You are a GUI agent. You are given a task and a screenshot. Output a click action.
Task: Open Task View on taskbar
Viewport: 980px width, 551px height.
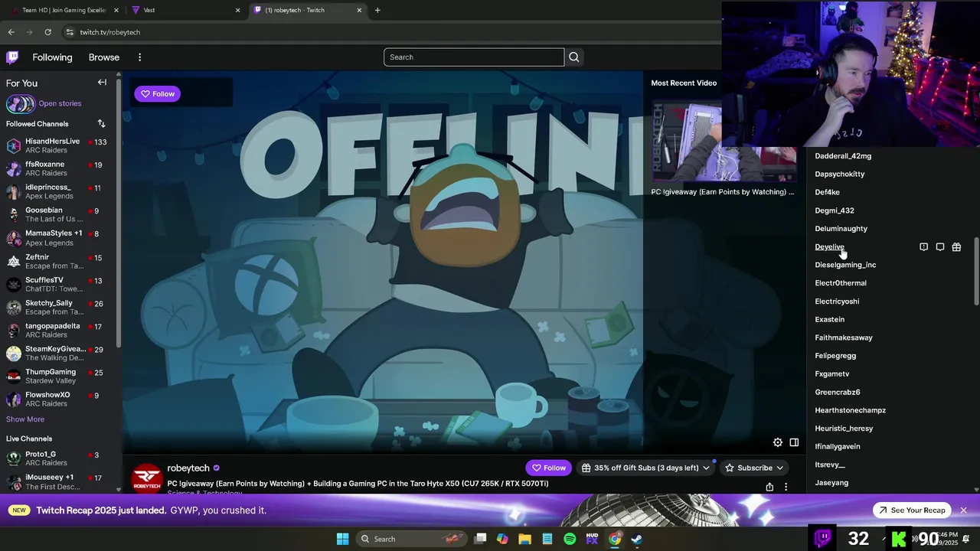[480, 539]
